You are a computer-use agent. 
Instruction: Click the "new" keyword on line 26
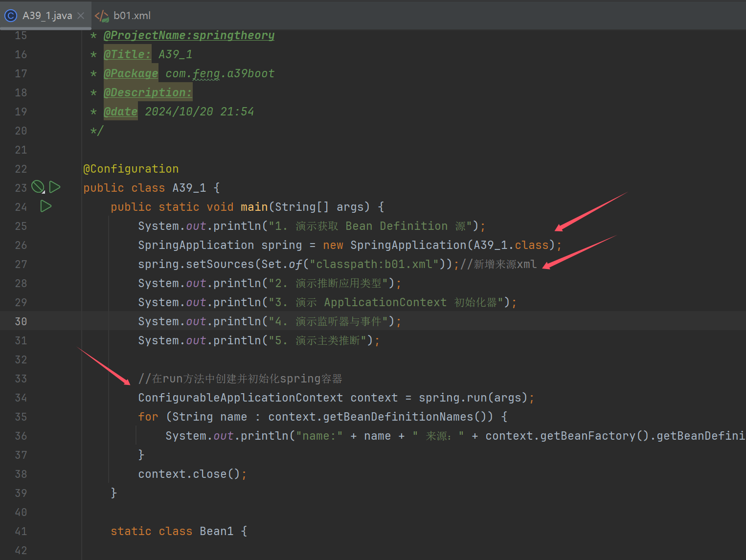pos(333,245)
